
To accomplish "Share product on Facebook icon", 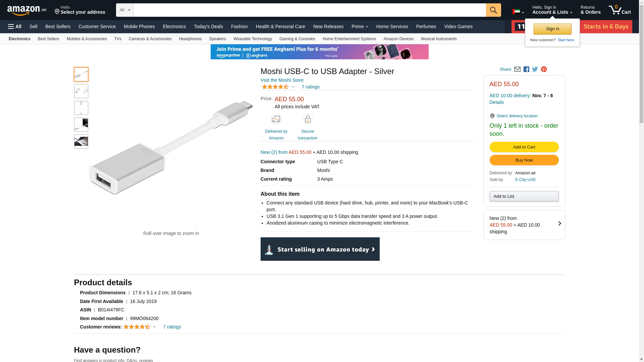I will click(526, 69).
